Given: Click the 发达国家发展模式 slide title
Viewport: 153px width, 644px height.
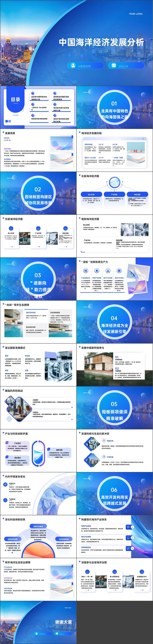Looking at the screenshot, I should click(15, 348).
